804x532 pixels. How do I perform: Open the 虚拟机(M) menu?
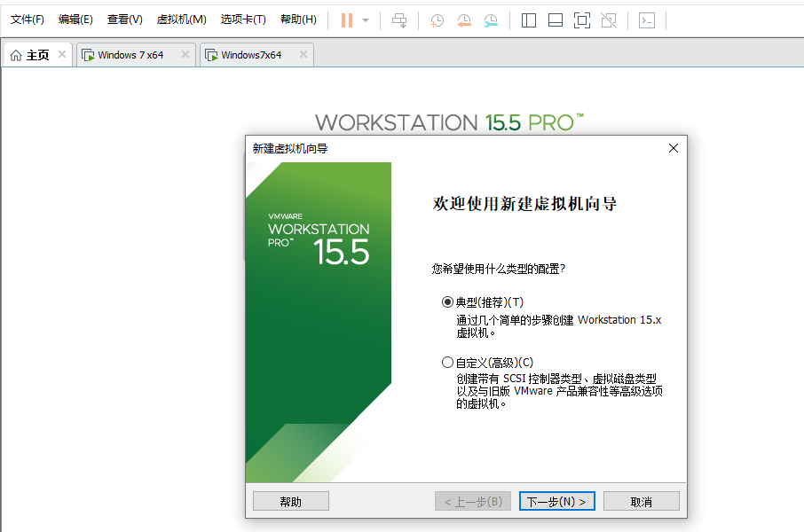point(182,20)
